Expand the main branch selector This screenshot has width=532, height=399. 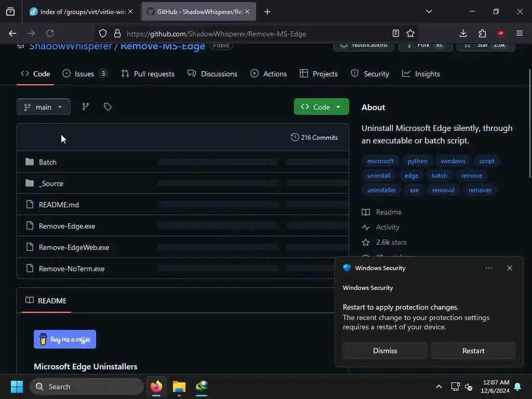pyautogui.click(x=44, y=107)
